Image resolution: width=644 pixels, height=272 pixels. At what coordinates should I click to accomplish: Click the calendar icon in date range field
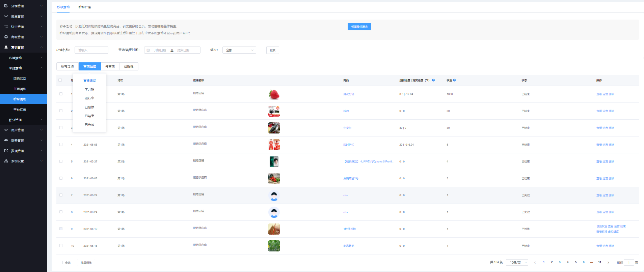point(148,50)
